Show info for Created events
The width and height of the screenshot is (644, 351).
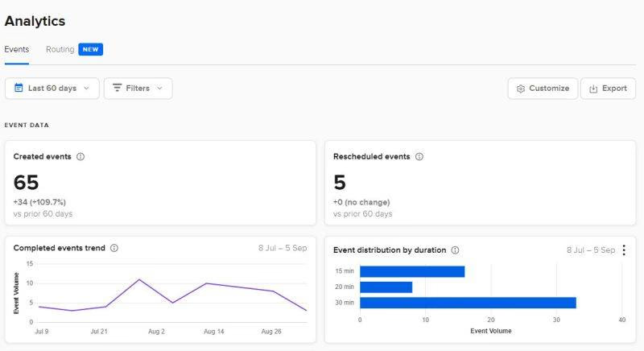[x=80, y=156]
